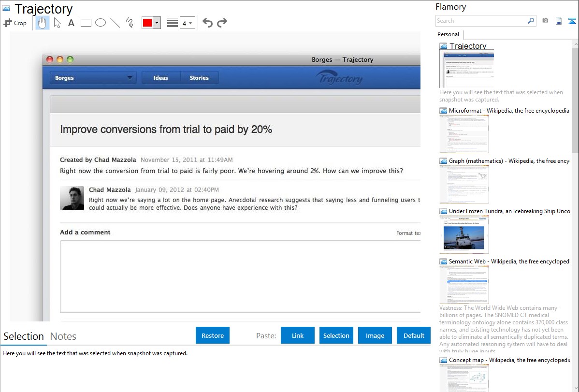Screen dimensions: 579x392
Task: Undo the last annotation
Action: 207,23
